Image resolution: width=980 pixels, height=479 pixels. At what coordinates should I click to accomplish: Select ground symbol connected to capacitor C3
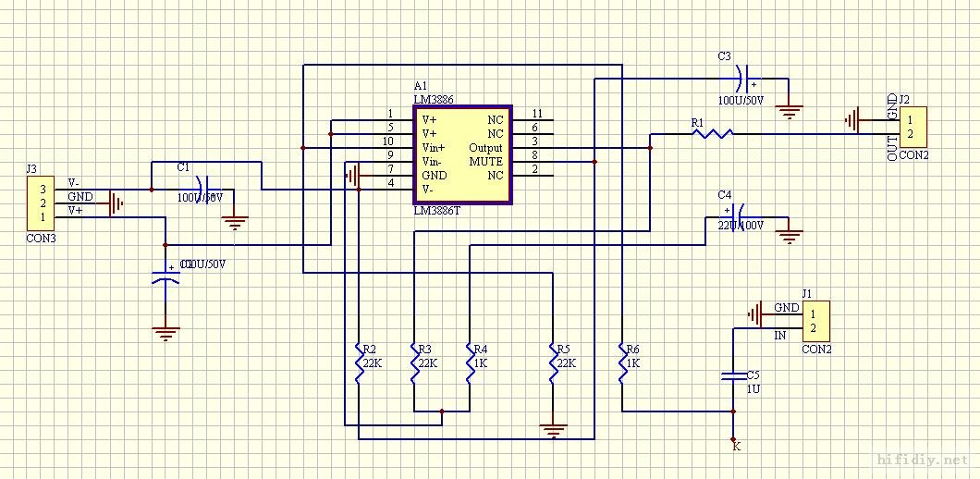pos(789,112)
